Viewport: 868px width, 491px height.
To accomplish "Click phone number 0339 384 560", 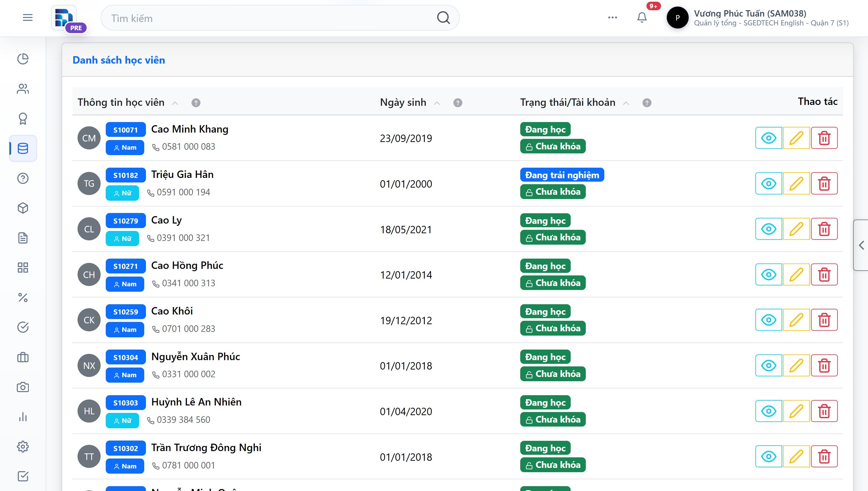I will pos(183,420).
